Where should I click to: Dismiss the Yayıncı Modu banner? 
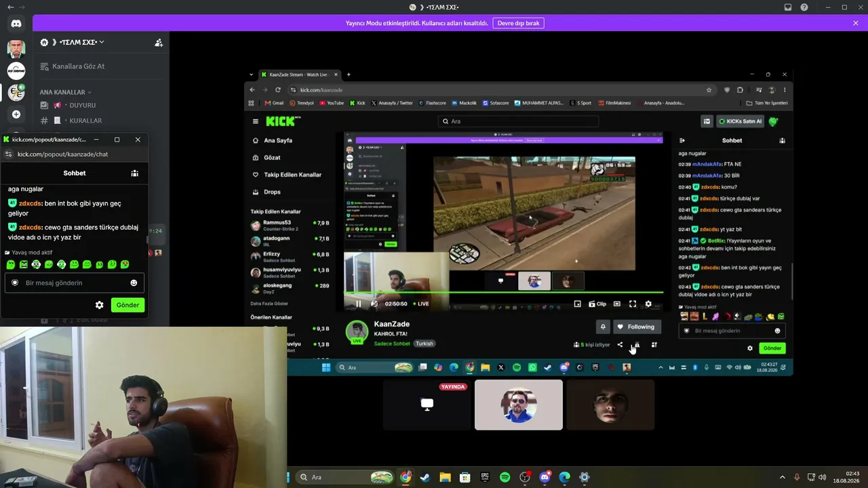[x=856, y=23]
